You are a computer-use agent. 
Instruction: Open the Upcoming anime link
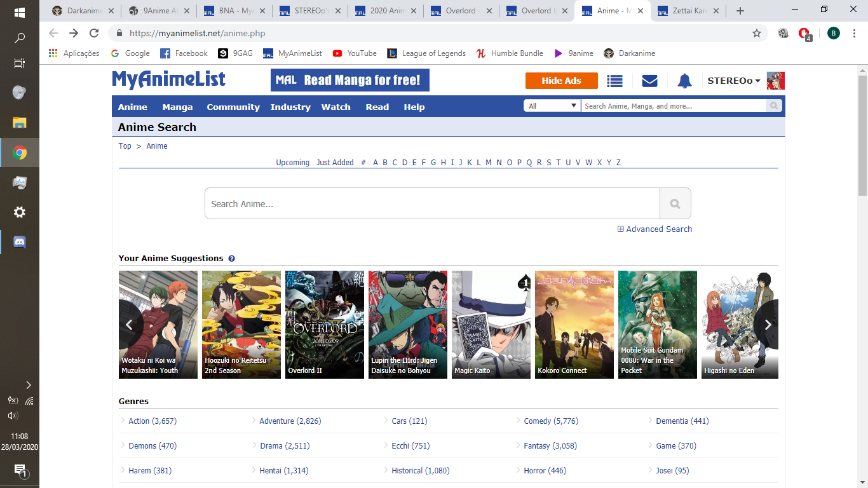(292, 163)
